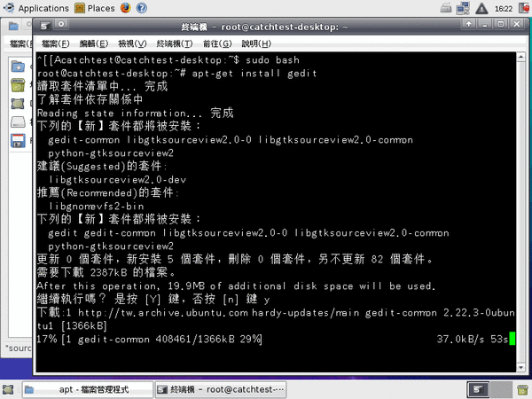Open the Applications menu

coord(36,8)
